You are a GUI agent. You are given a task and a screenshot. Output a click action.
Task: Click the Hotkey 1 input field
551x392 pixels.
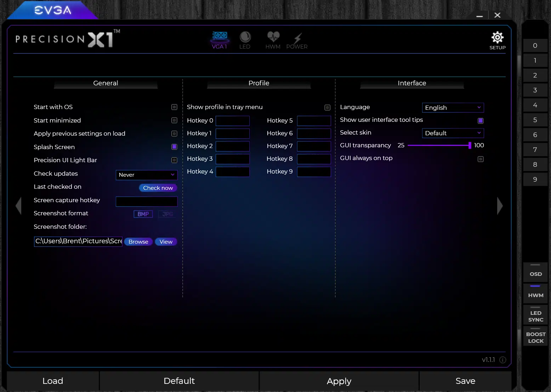click(233, 133)
